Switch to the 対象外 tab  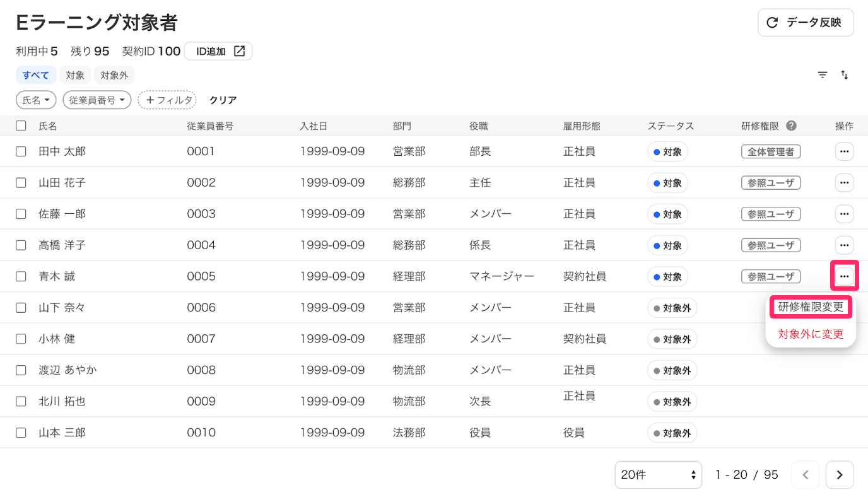[x=114, y=75]
